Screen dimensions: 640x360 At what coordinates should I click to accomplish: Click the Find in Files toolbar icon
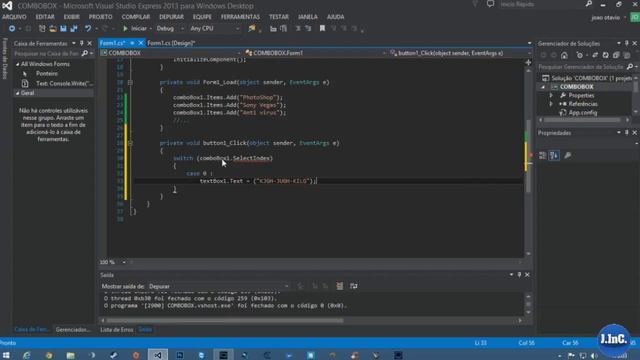[x=252, y=29]
